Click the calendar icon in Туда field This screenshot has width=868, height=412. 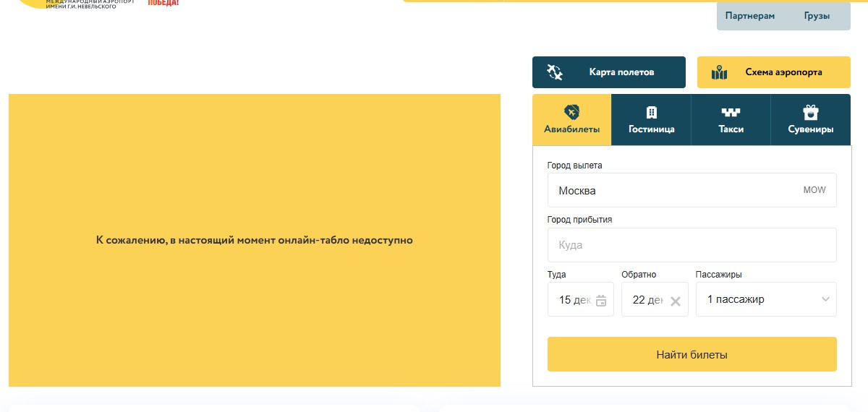tap(601, 301)
